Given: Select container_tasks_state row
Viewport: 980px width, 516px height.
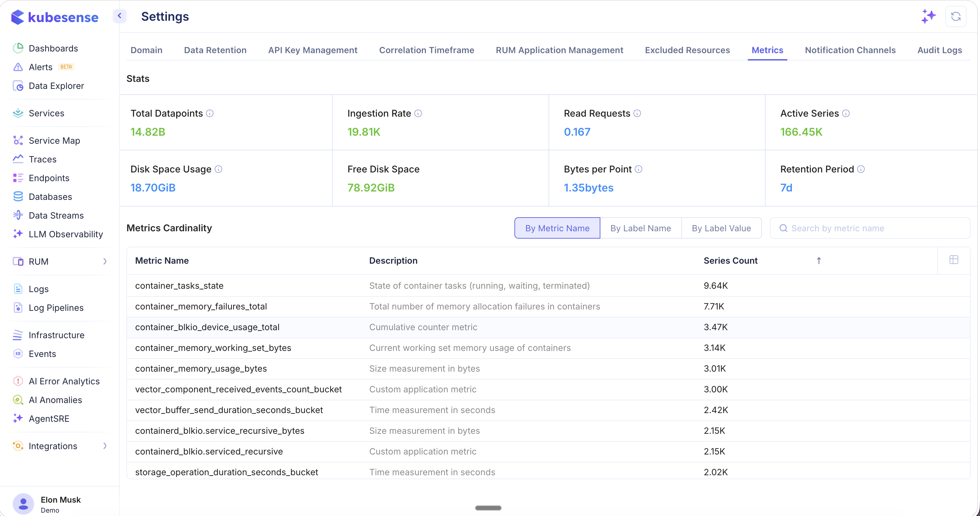Looking at the screenshot, I should [x=548, y=285].
